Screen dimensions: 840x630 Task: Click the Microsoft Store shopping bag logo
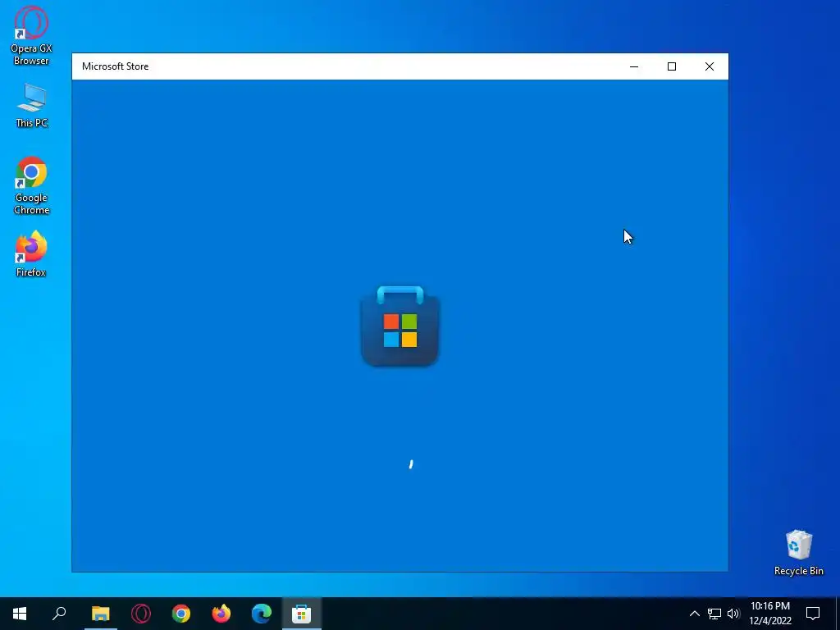point(400,326)
